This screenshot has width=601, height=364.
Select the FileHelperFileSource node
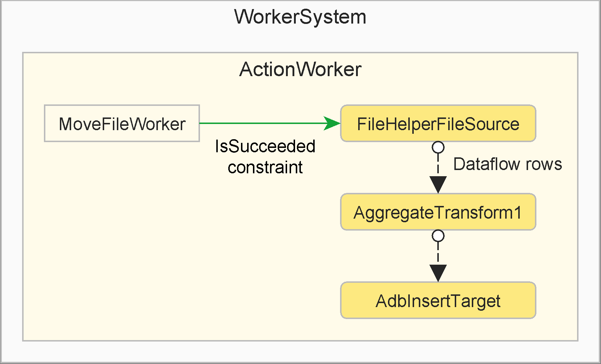[x=438, y=123]
